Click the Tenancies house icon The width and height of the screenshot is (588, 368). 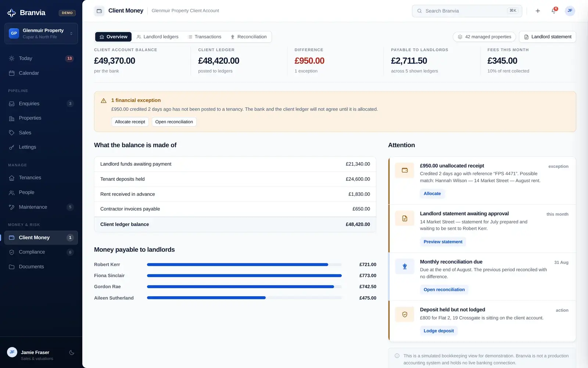pos(12,178)
